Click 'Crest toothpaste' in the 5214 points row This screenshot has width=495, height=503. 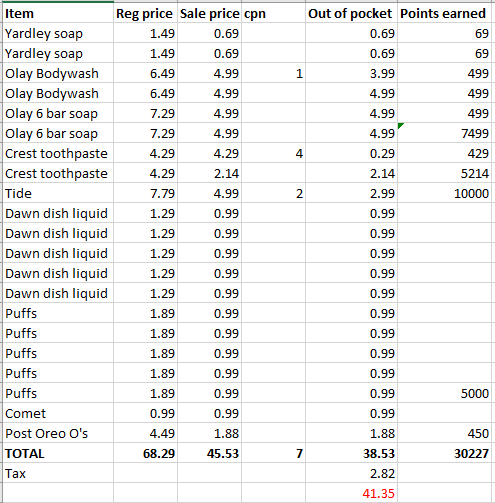58,173
